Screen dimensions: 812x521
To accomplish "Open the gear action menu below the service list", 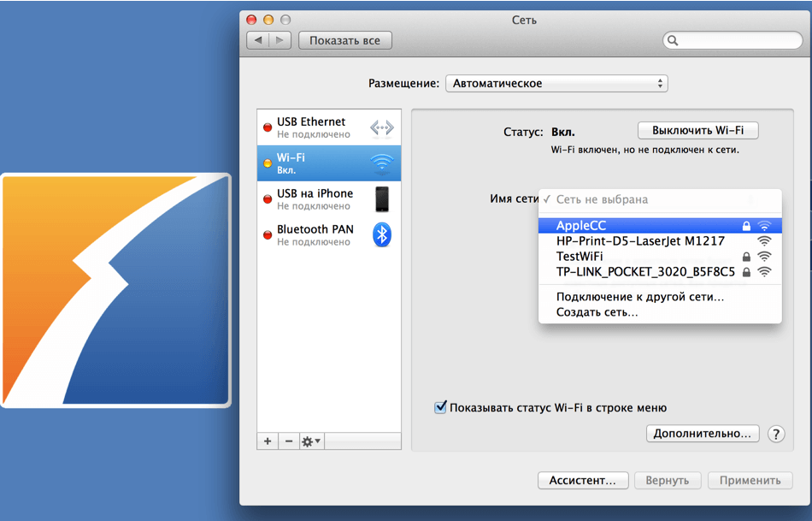I will click(x=311, y=441).
